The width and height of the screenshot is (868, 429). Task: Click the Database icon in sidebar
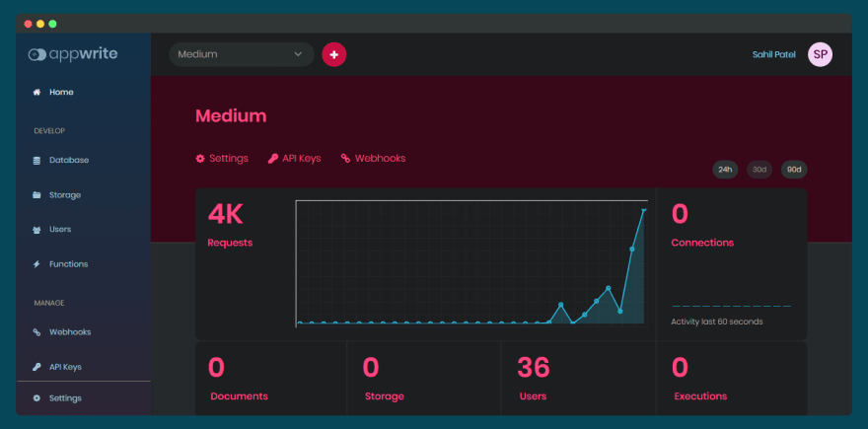[x=36, y=161]
